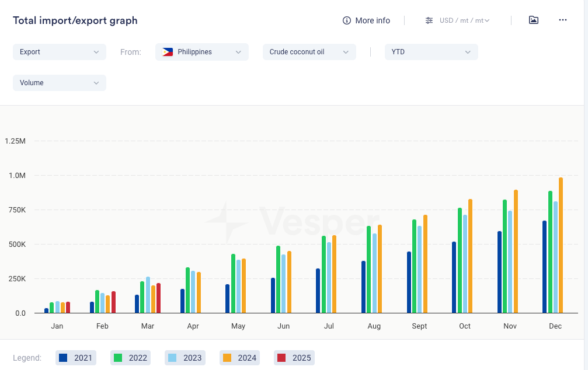Click the unit settings sliders icon
Screen dimensions: 588x370
429,20
